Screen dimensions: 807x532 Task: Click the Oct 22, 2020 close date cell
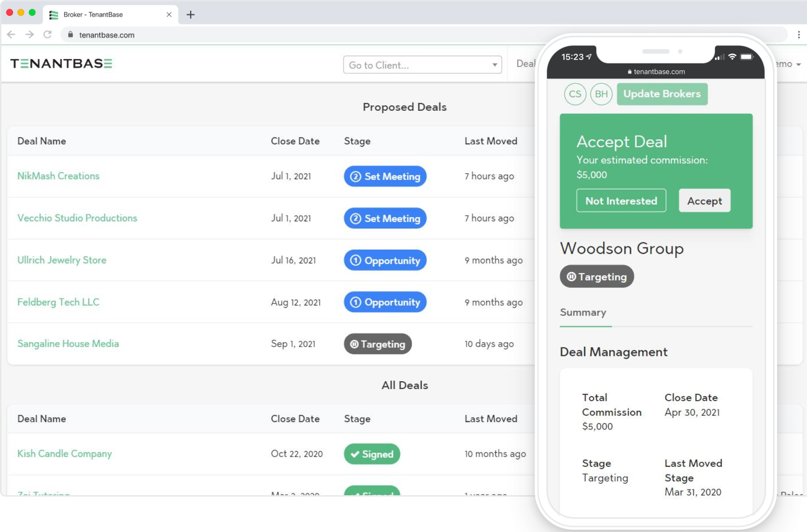(297, 454)
